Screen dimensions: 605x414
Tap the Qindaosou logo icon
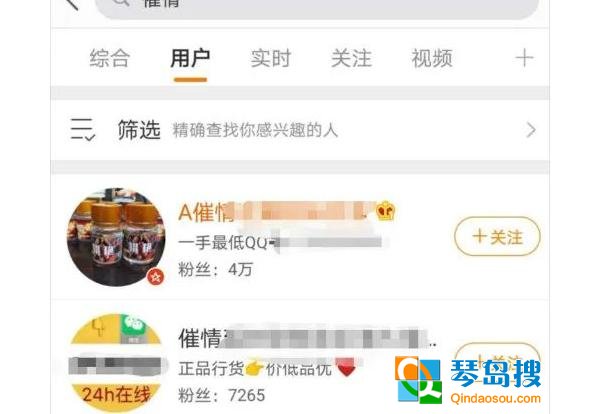click(419, 380)
